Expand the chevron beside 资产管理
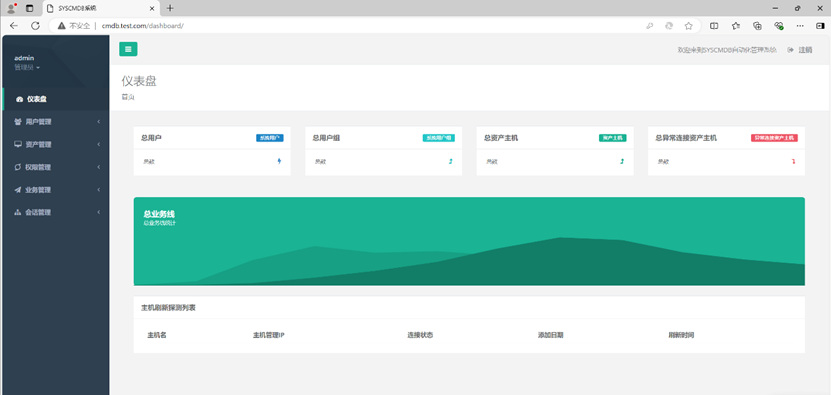 tap(99, 144)
